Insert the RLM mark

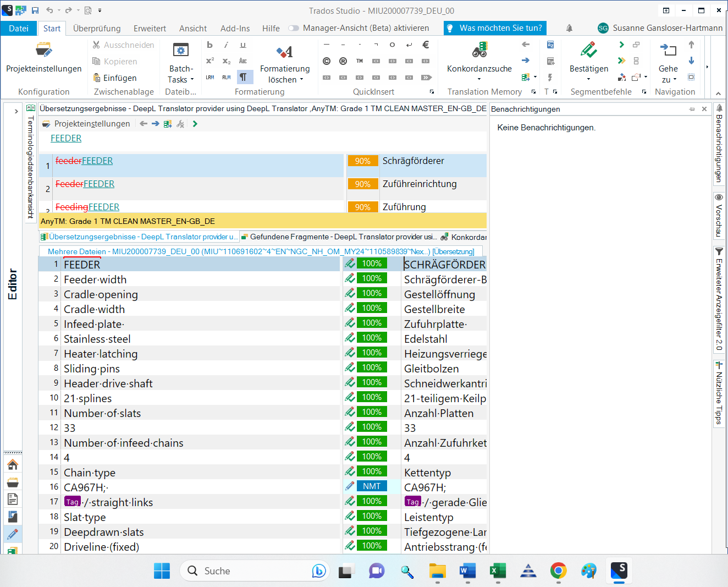click(226, 78)
